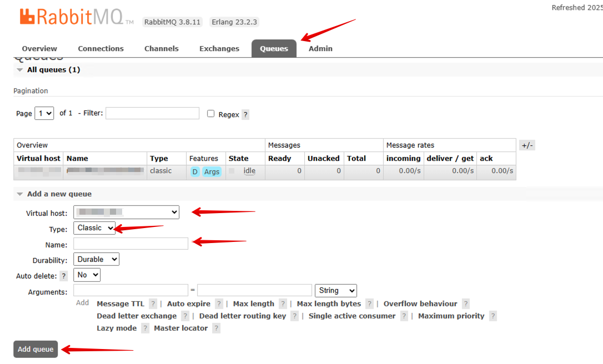Image resolution: width=603 pixels, height=364 pixels.
Task: Click the help icon next to Regex
Action: point(245,115)
